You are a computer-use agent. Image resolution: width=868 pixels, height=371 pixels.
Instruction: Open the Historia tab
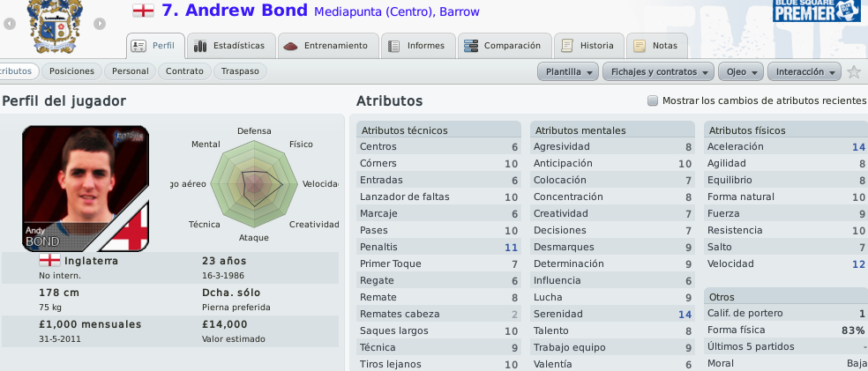tap(589, 46)
